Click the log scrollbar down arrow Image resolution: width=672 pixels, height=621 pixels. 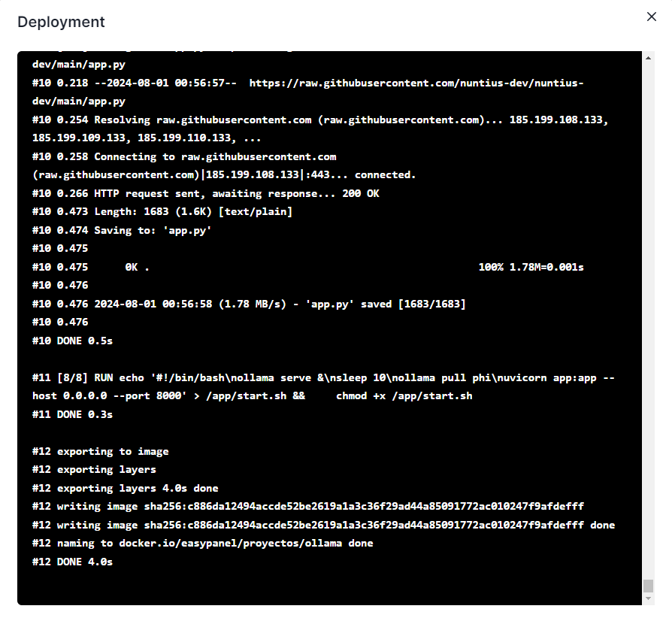[648, 598]
